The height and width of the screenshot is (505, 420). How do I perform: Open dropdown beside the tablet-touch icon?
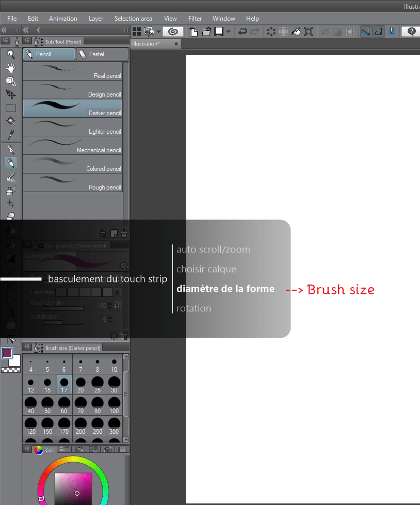pos(158,31)
